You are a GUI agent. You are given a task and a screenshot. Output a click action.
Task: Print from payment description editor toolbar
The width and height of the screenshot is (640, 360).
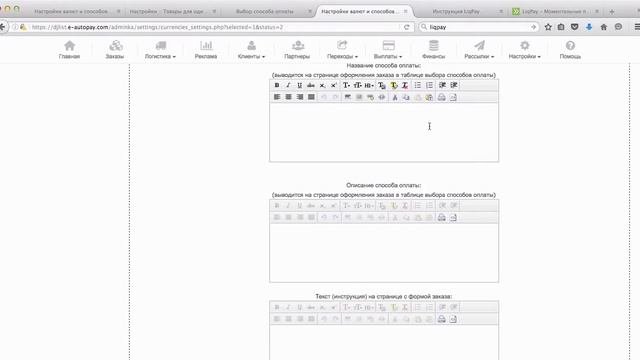(x=442, y=218)
